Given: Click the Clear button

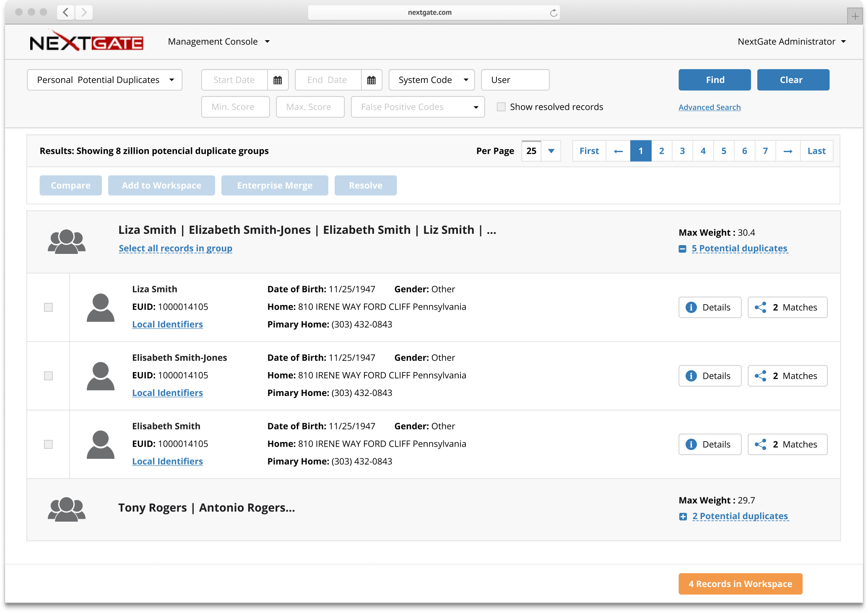Looking at the screenshot, I should pyautogui.click(x=793, y=80).
